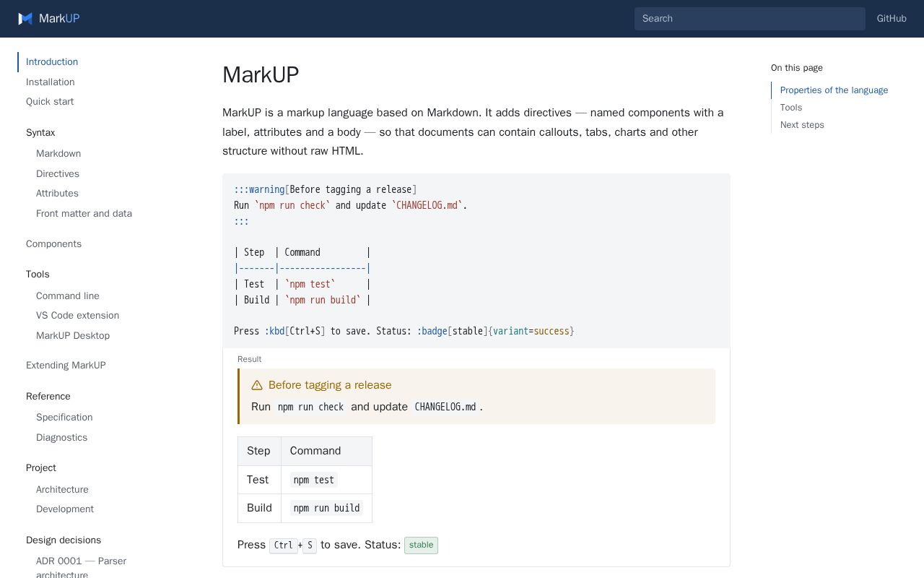
Task: Open Front matter and data page
Action: click(84, 214)
